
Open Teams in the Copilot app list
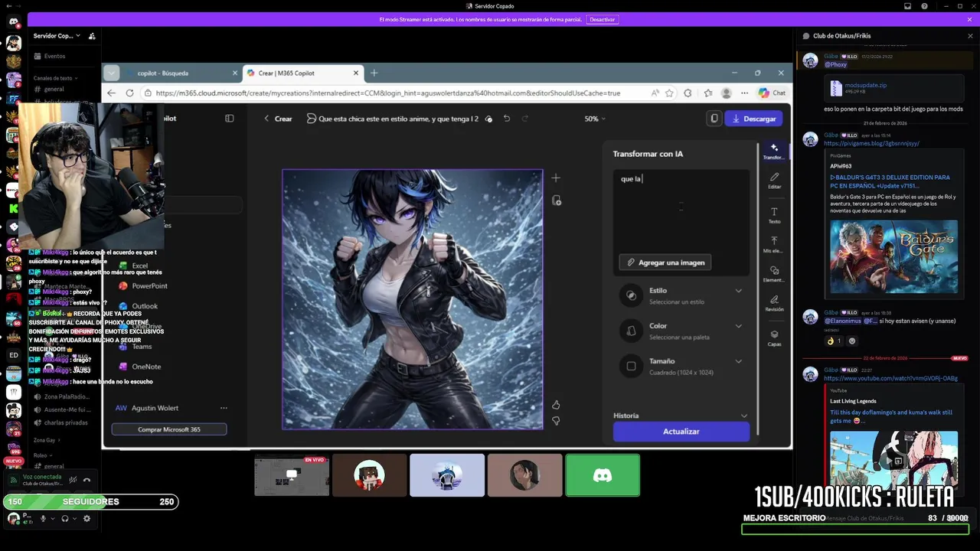[142, 347]
